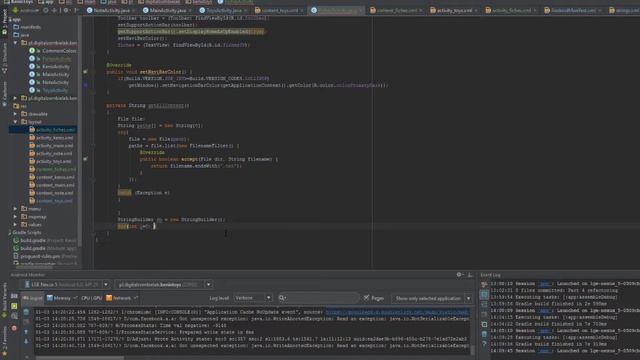Select NoteActivity class in project tree
The width and height of the screenshot is (640, 360).
coord(56,82)
